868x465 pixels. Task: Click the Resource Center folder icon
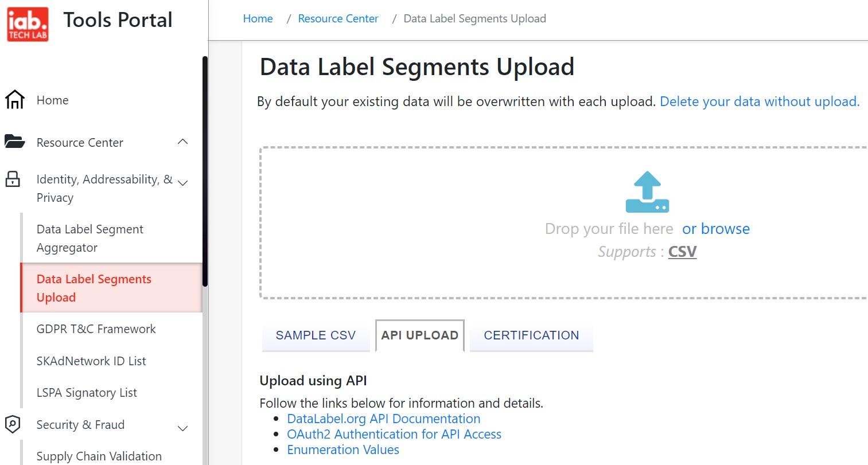(14, 142)
